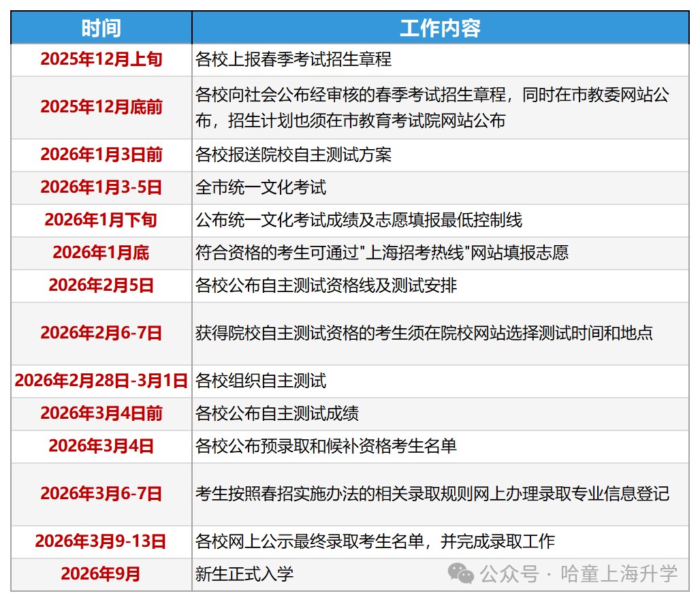This screenshot has width=700, height=602.
Task: Select the 新生正式入学 cell
Action: click(244, 574)
